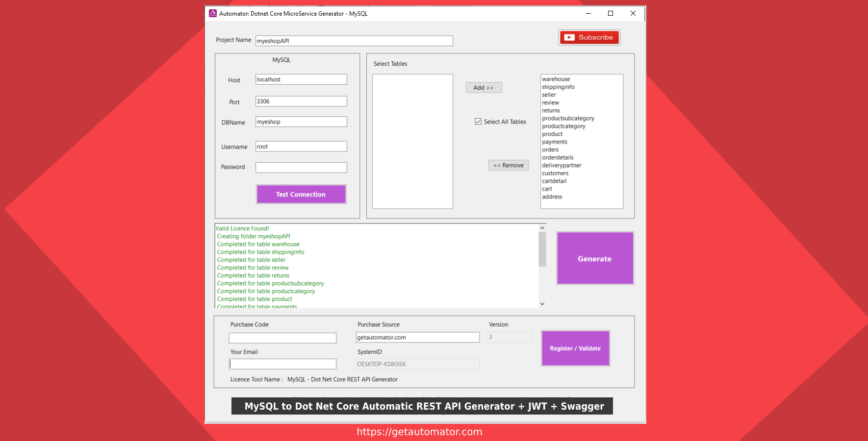Click the Test Connection button
868x441 pixels.
[301, 195]
